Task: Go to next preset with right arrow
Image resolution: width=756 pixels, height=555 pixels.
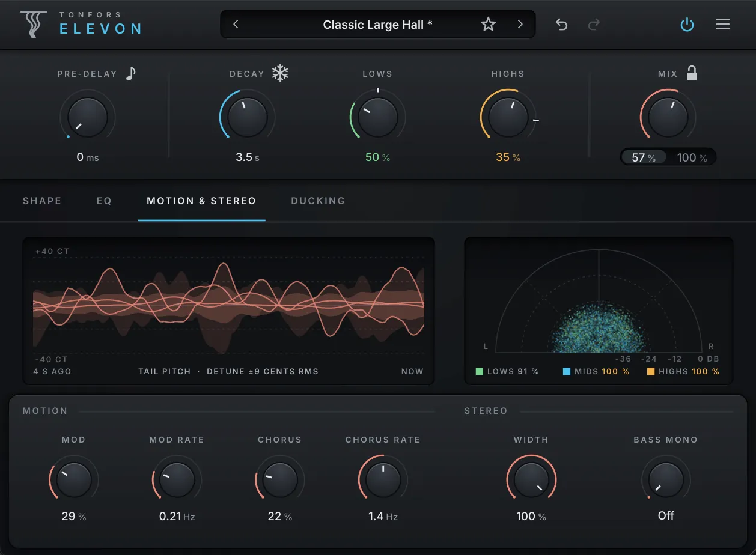Action: click(x=520, y=25)
